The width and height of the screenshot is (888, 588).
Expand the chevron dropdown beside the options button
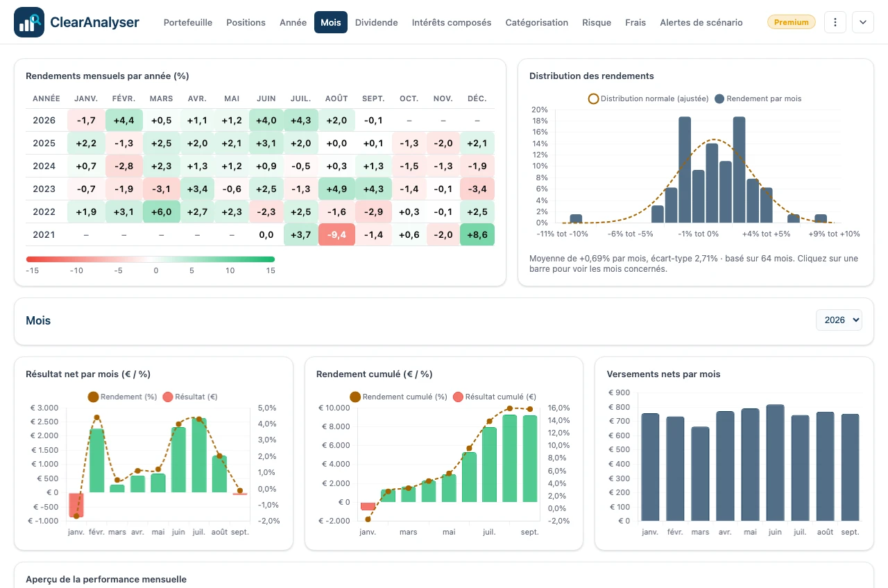click(x=863, y=22)
